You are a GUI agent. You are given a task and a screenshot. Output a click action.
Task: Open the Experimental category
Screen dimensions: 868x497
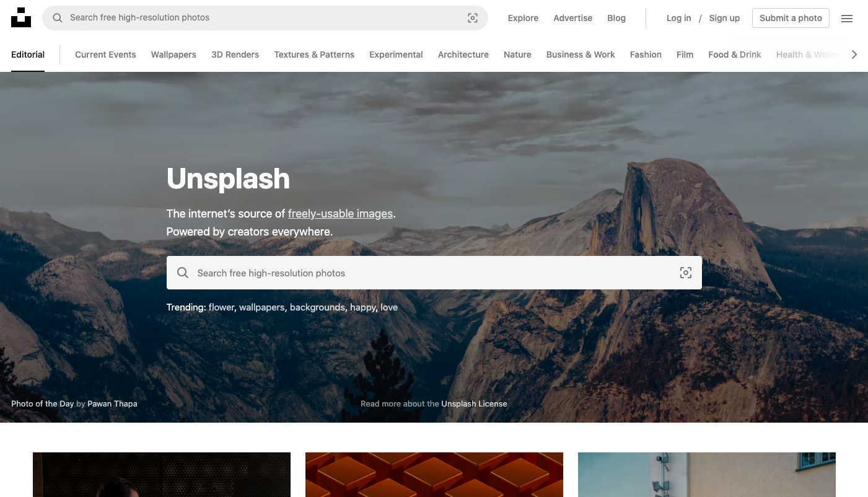click(396, 55)
